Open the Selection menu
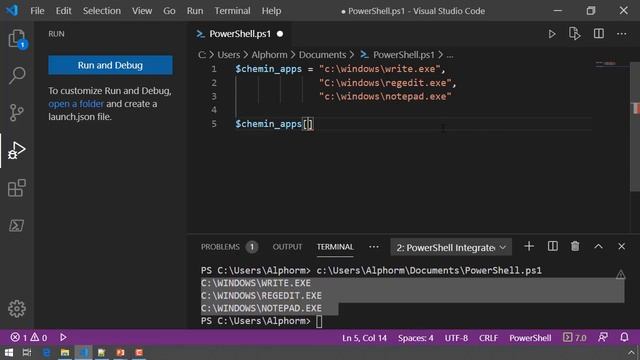 (102, 11)
